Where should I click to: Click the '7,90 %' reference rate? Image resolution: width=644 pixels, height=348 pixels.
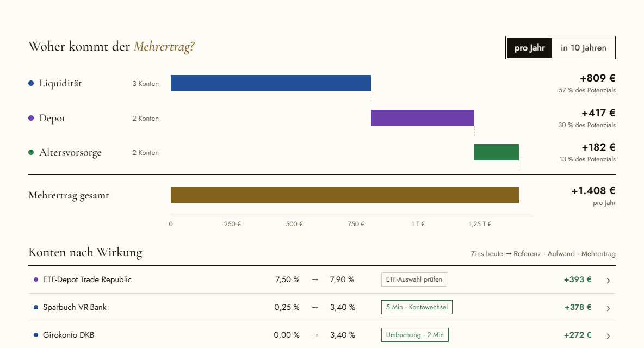click(x=342, y=279)
